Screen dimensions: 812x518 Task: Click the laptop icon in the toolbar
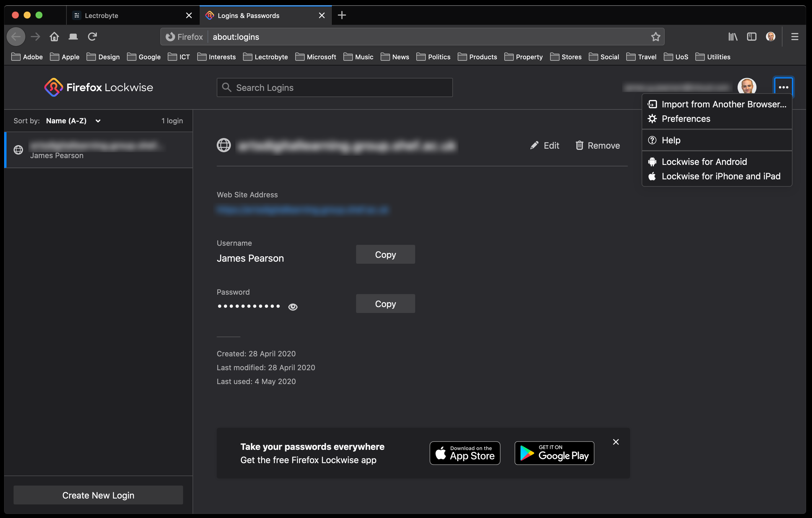pos(73,37)
